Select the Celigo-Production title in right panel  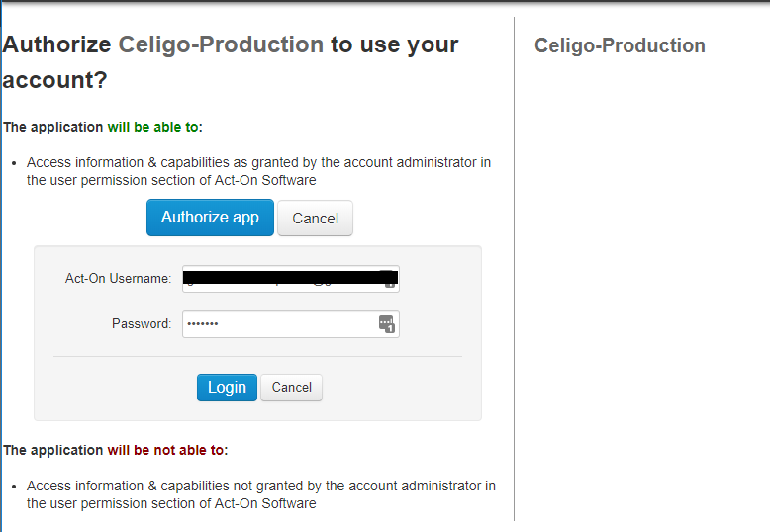[620, 45]
